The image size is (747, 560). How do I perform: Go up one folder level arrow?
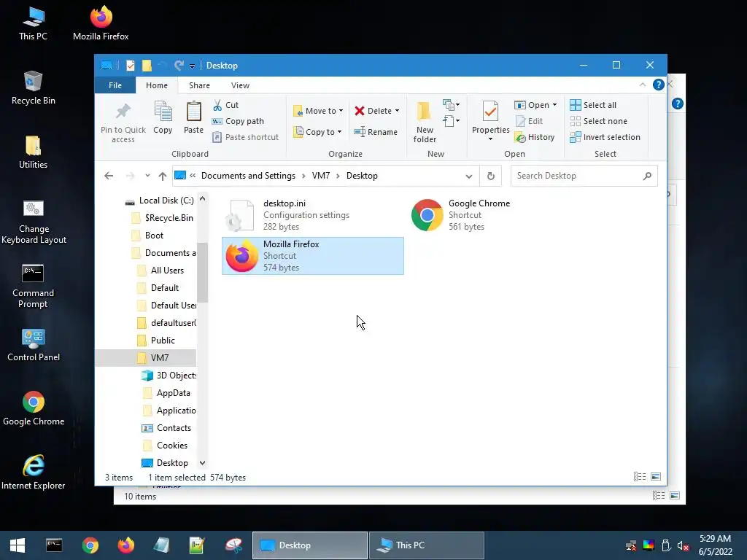(x=163, y=176)
